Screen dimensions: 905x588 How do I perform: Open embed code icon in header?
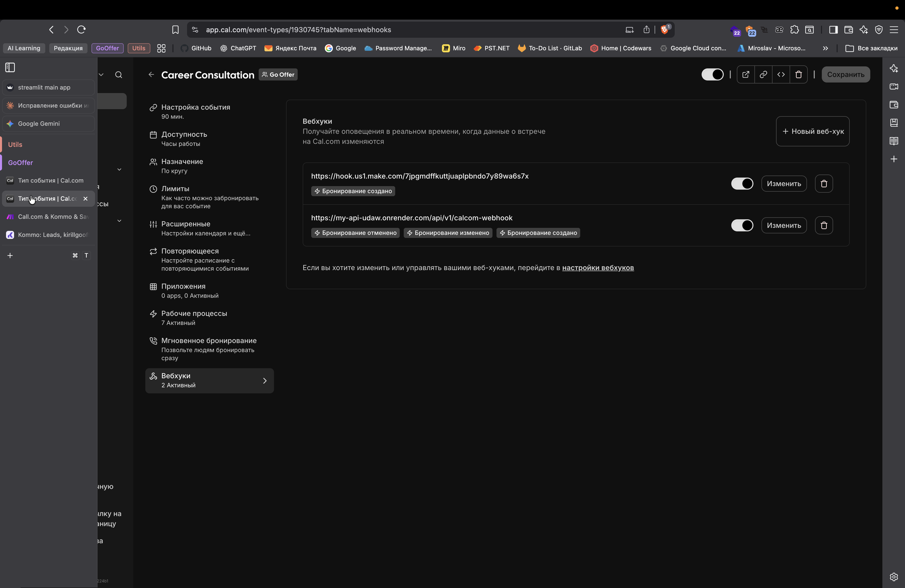[781, 74]
